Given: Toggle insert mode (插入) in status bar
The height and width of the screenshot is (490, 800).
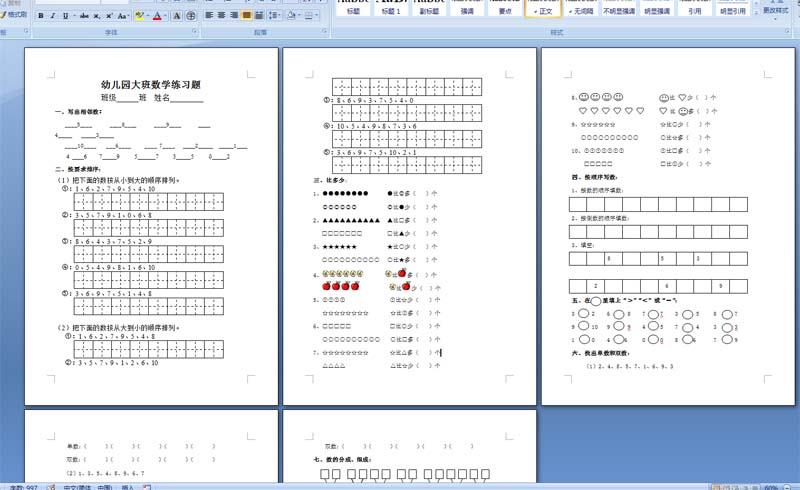Looking at the screenshot, I should (x=127, y=487).
